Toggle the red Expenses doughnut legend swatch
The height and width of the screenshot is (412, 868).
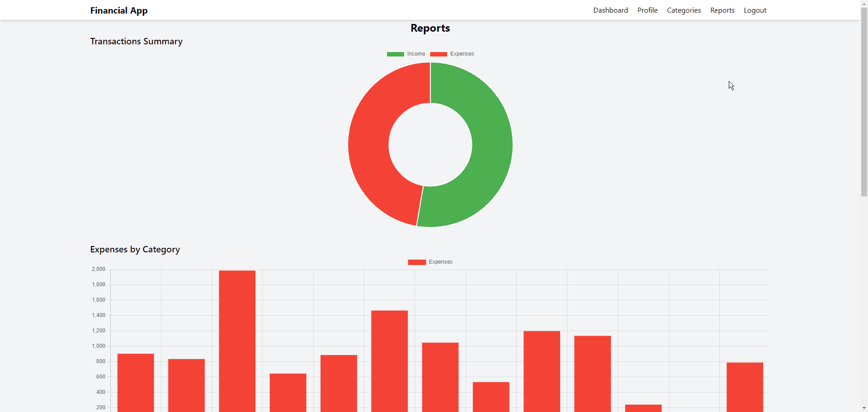(x=439, y=54)
